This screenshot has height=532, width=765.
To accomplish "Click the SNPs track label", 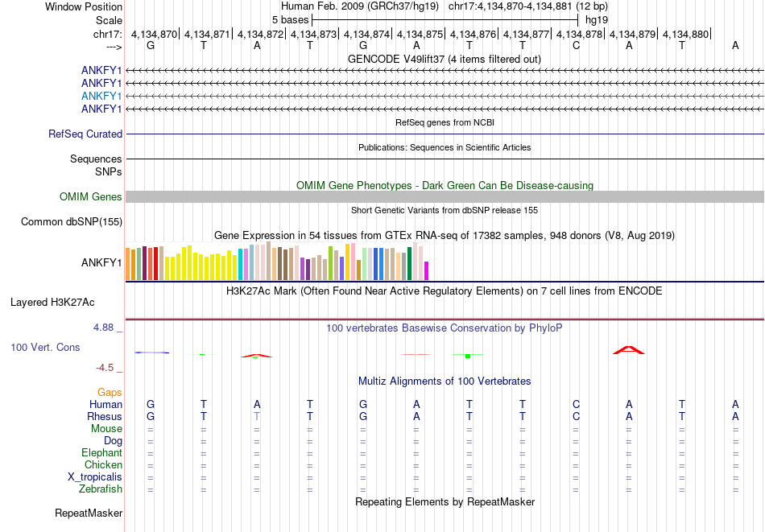I will pyautogui.click(x=109, y=171).
